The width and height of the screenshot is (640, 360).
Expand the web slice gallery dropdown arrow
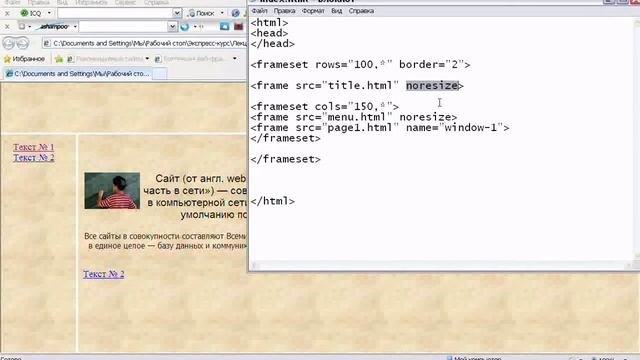235,59
